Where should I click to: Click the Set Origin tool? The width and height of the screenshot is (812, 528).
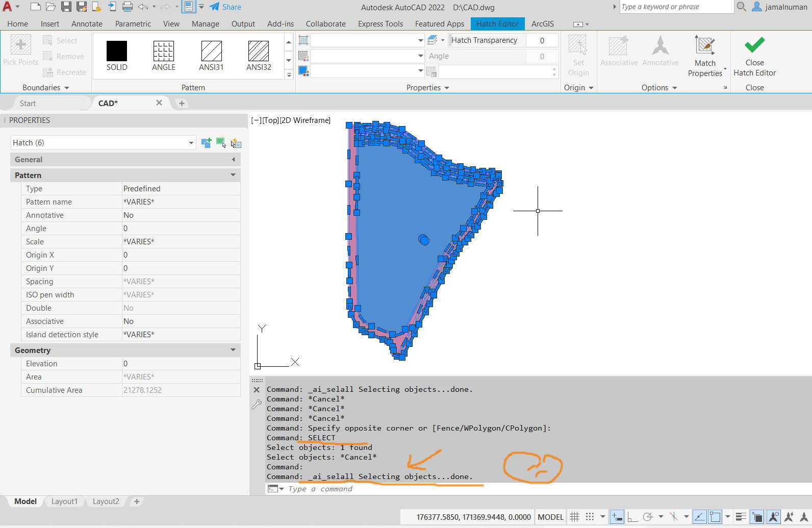pyautogui.click(x=578, y=56)
